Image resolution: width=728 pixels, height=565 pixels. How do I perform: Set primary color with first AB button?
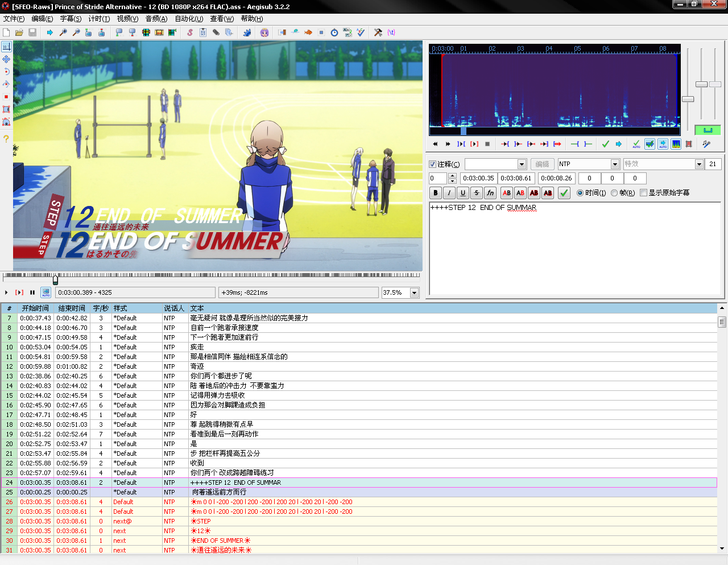[x=506, y=193]
